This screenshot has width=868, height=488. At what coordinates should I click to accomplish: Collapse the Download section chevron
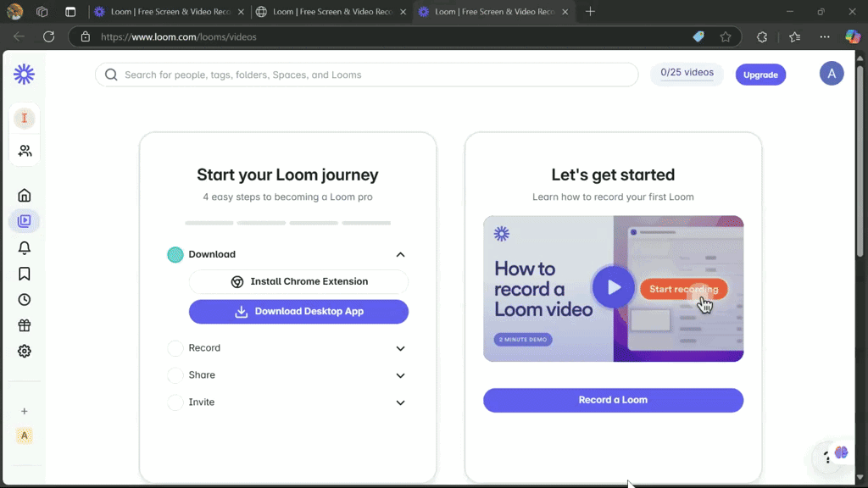[401, 255]
